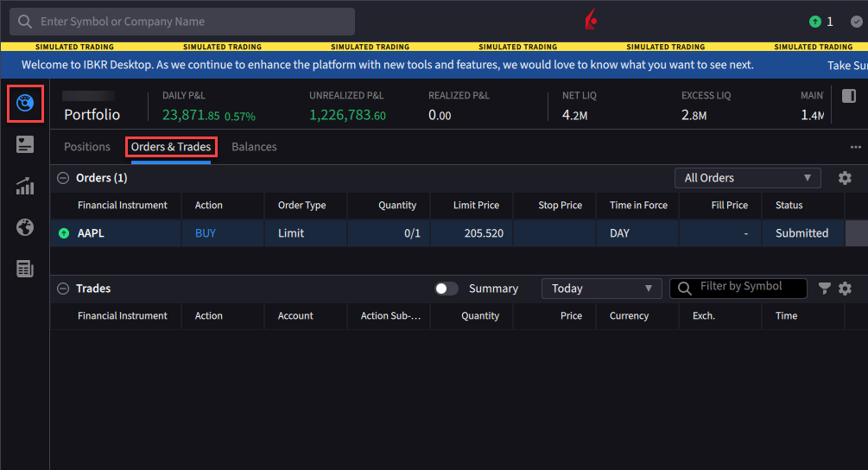
Task: Click the Daily P&L value 23,871.85
Action: coord(191,115)
